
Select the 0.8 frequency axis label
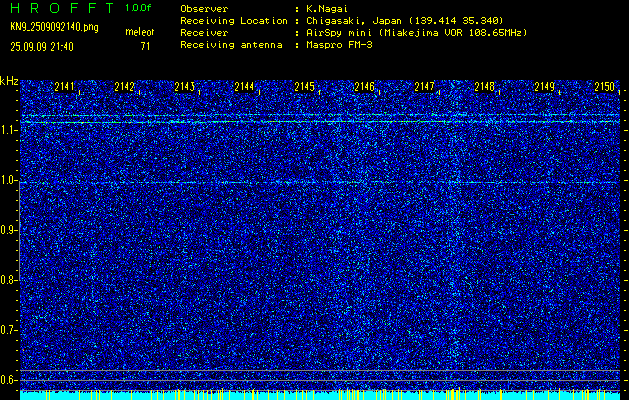[x=7, y=280]
